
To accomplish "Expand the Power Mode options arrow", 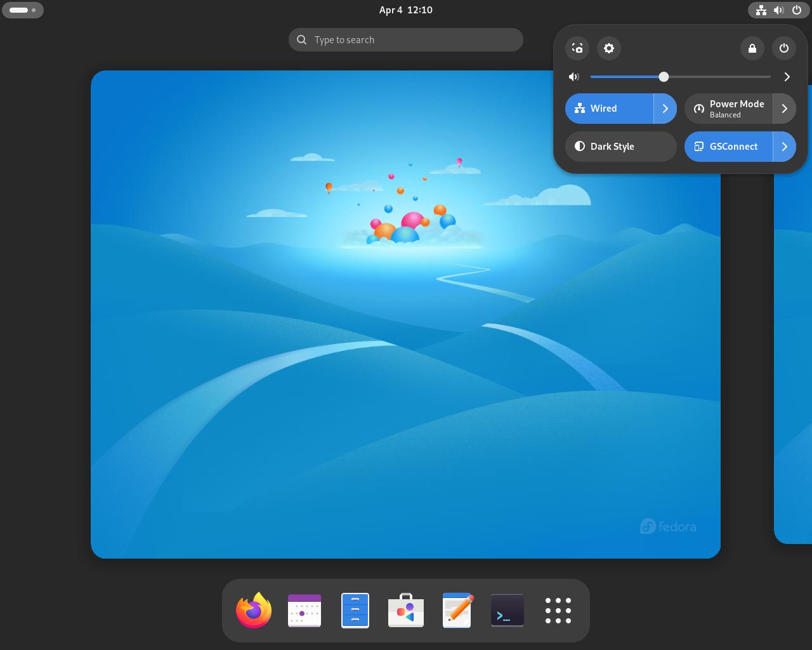I will (785, 109).
